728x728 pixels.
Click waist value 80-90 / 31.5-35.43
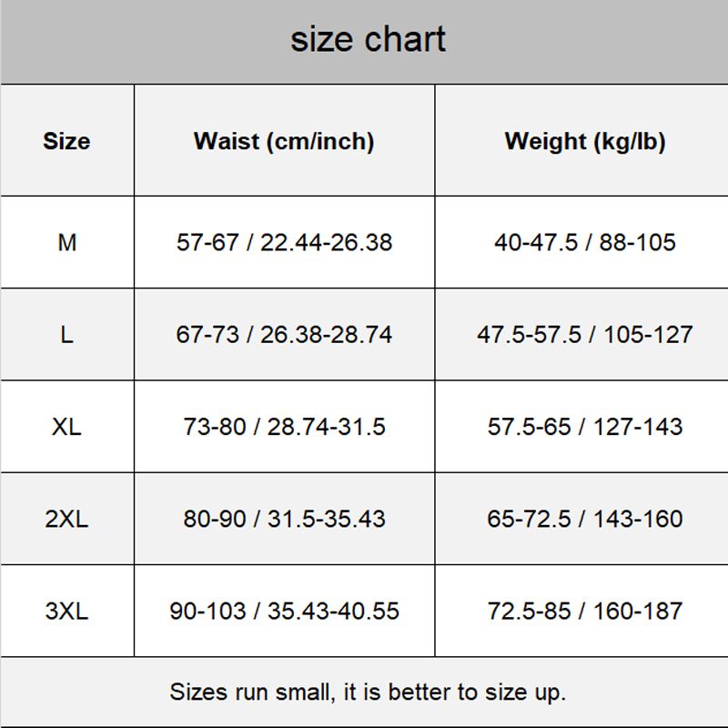click(x=284, y=519)
